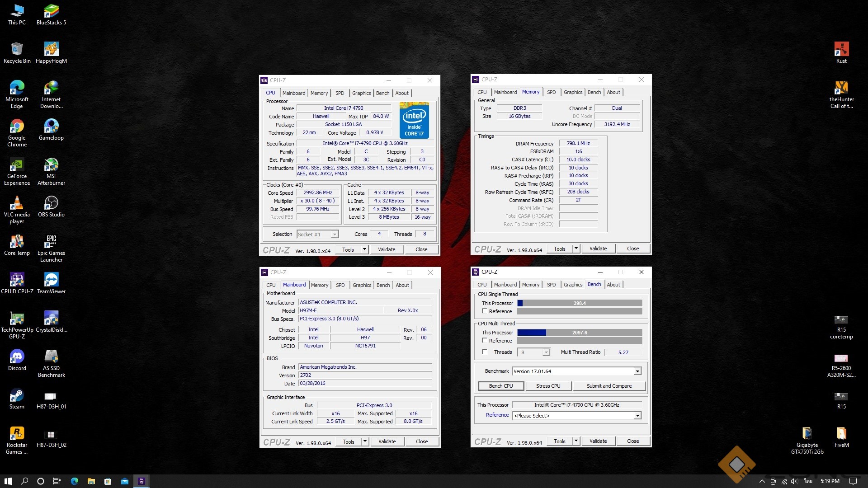Enable Reference checkbox under CPU Single Thread
868x488 pixels.
485,311
